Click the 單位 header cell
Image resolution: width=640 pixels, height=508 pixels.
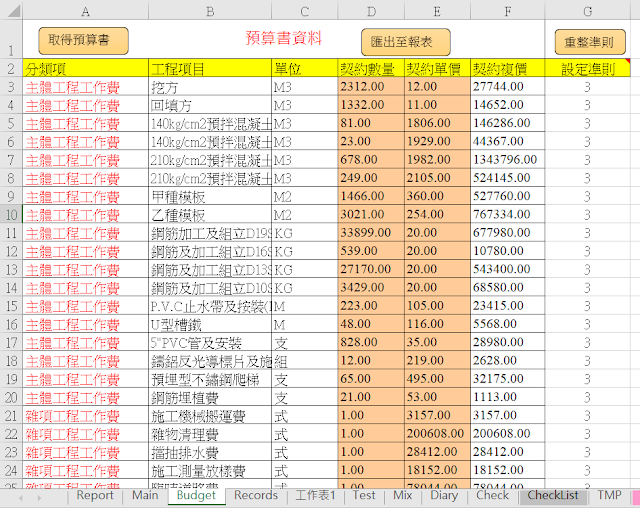point(304,68)
